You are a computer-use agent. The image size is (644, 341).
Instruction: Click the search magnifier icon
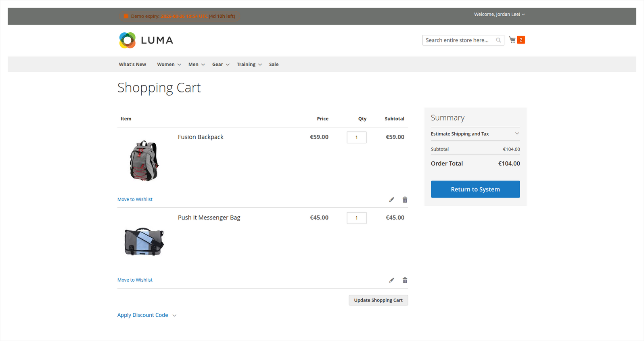click(498, 40)
